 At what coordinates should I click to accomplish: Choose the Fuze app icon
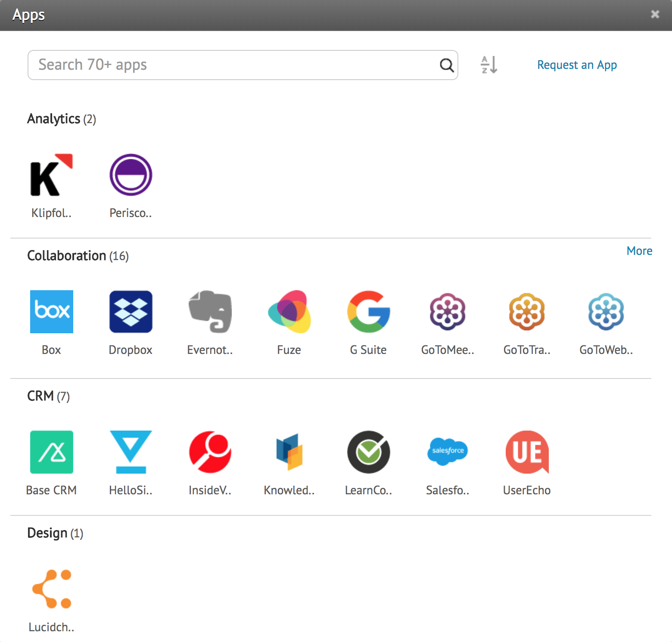(289, 312)
